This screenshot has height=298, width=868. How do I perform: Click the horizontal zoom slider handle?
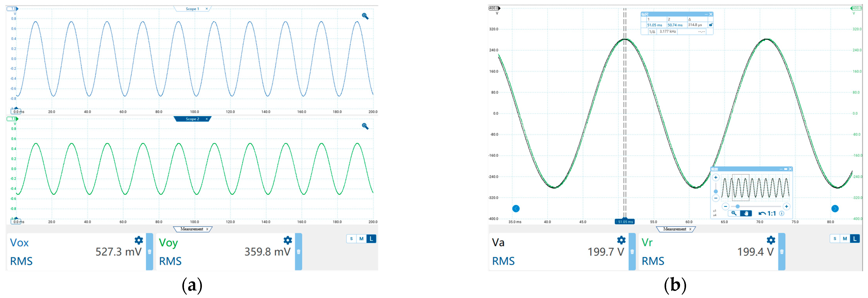(x=738, y=206)
